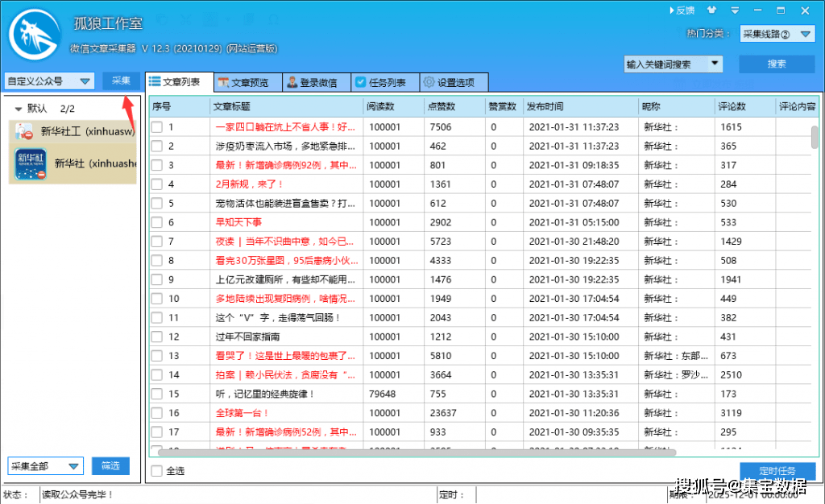Click article 听，记忆里的经典旋律！
The height and width of the screenshot is (504, 825).
(x=265, y=395)
